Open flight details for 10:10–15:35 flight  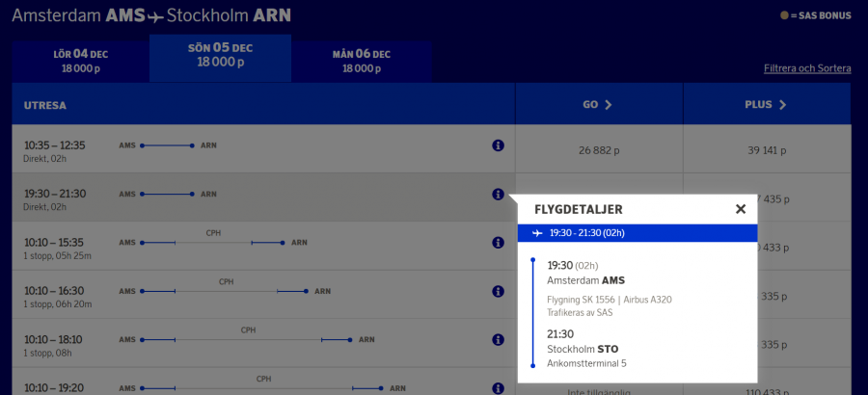click(499, 243)
